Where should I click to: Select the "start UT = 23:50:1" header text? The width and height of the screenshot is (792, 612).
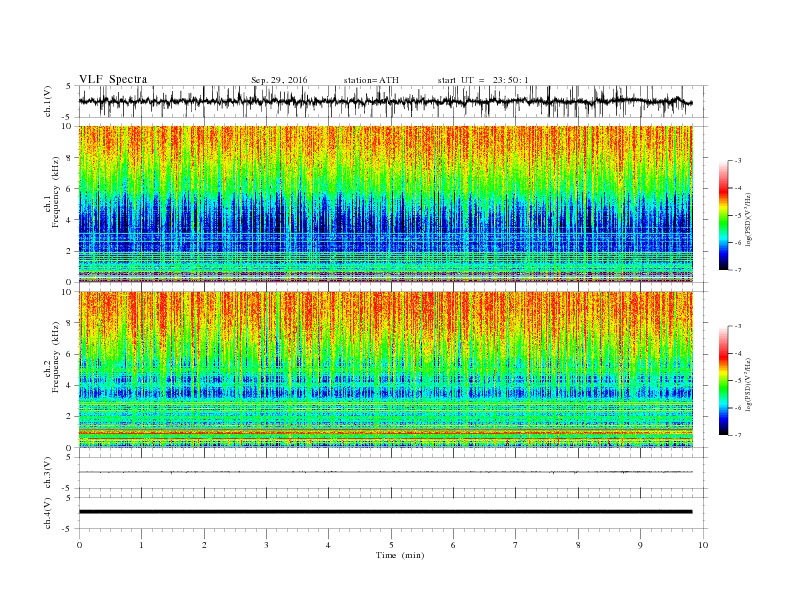tap(483, 80)
